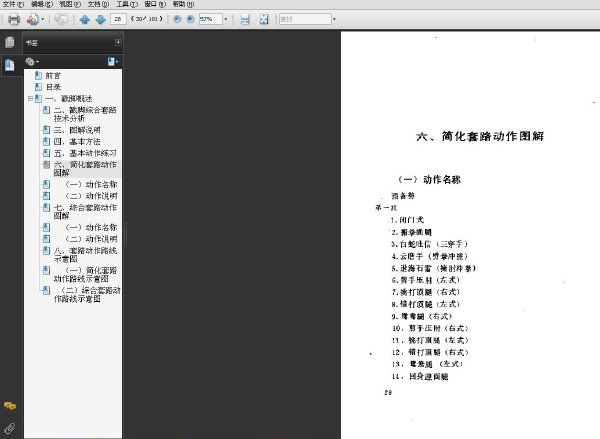Open the zoom level dropdown arrow
600x439 pixels.
(x=225, y=19)
